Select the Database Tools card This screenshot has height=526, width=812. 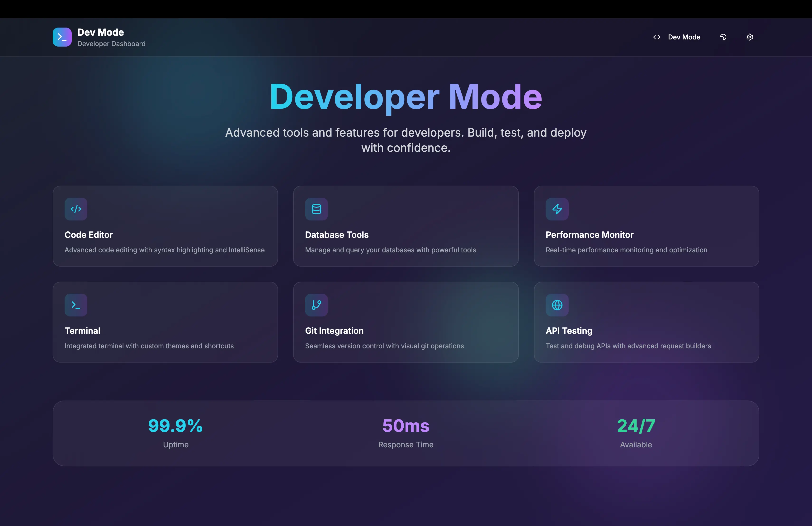click(x=406, y=226)
